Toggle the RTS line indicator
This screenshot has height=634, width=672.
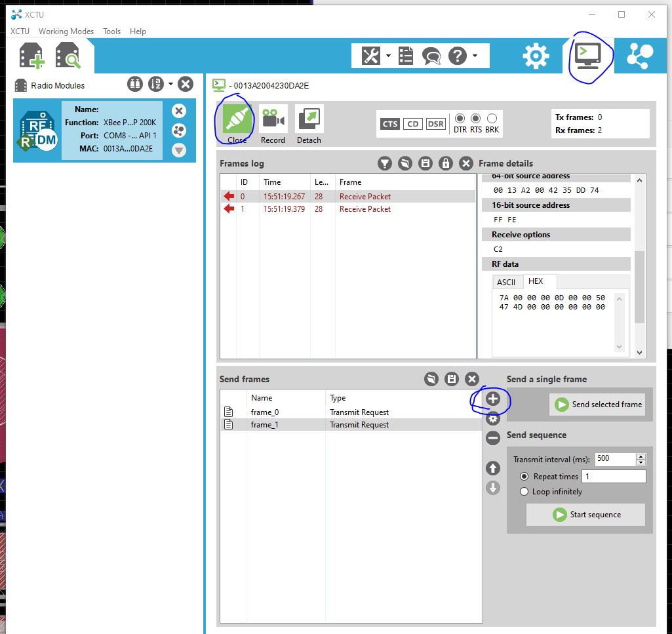click(x=476, y=119)
